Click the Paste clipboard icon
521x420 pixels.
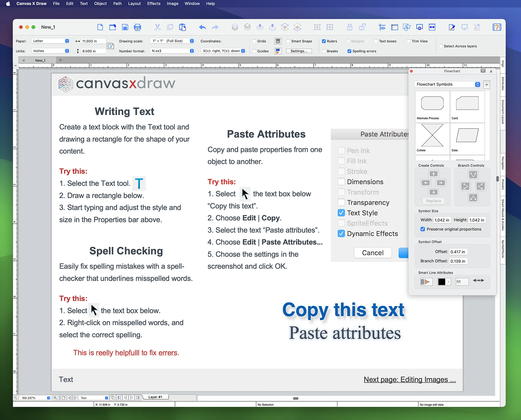coord(183,27)
